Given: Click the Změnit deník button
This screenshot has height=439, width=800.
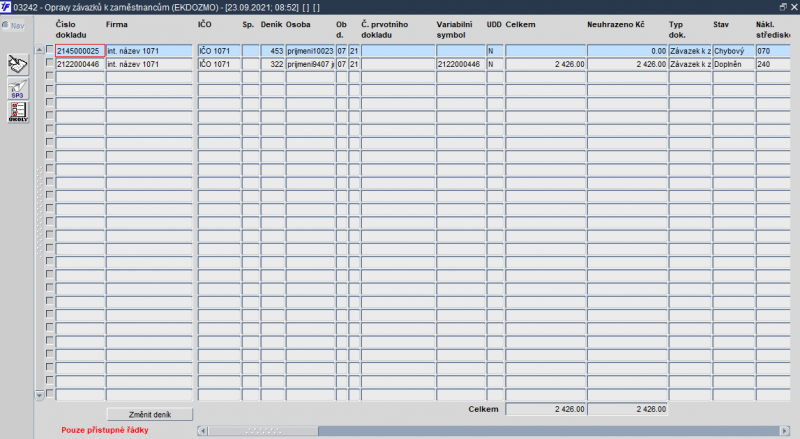Looking at the screenshot, I should 149,414.
